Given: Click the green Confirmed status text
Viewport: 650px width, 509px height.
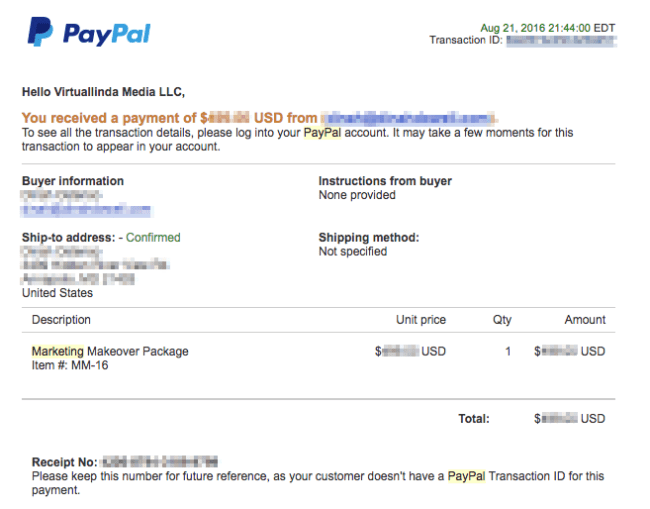Looking at the screenshot, I should (x=153, y=238).
